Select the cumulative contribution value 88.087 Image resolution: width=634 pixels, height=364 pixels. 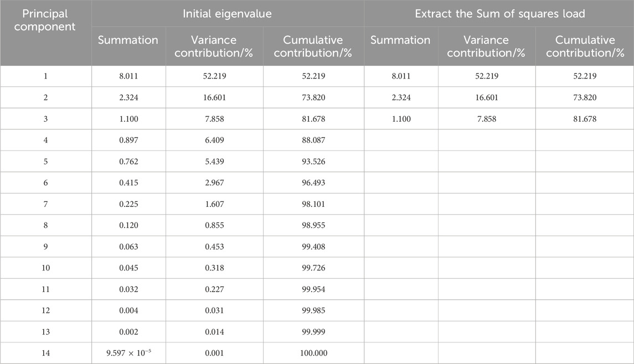(x=313, y=140)
